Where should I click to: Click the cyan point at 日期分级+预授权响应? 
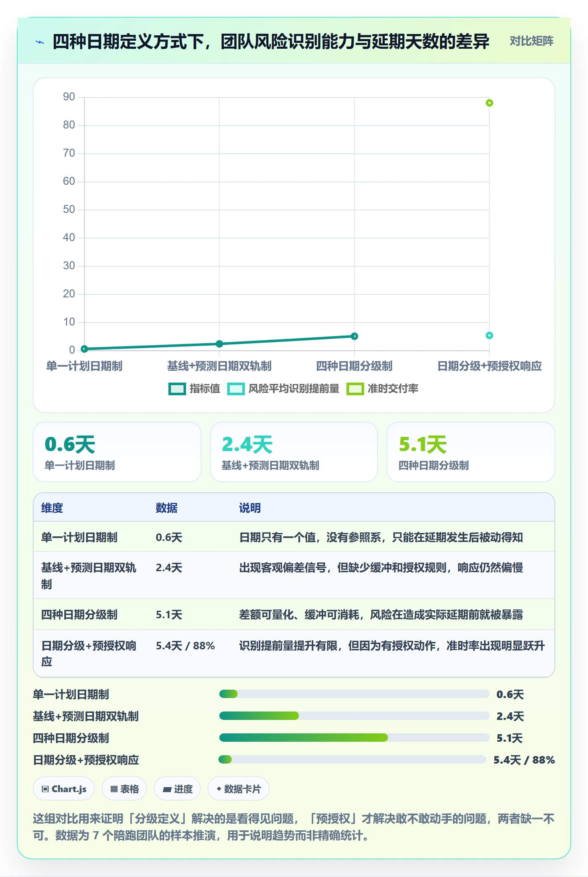pyautogui.click(x=489, y=335)
